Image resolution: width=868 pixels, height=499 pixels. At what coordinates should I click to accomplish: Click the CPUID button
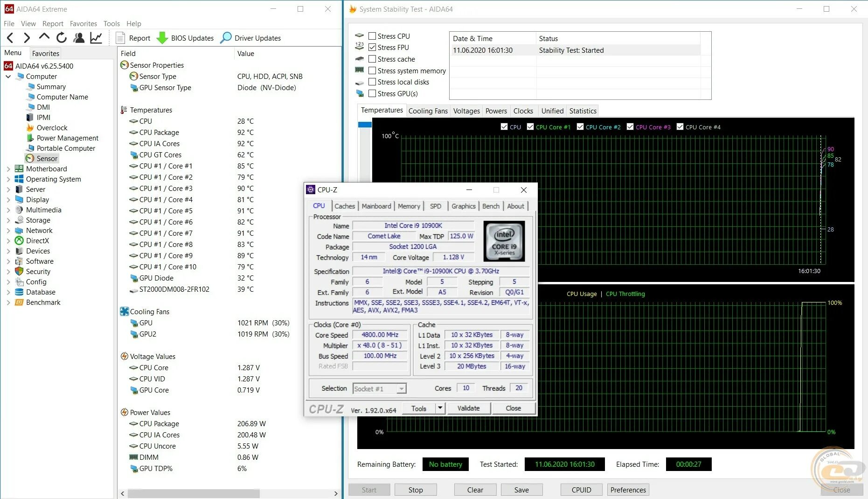[581, 490]
